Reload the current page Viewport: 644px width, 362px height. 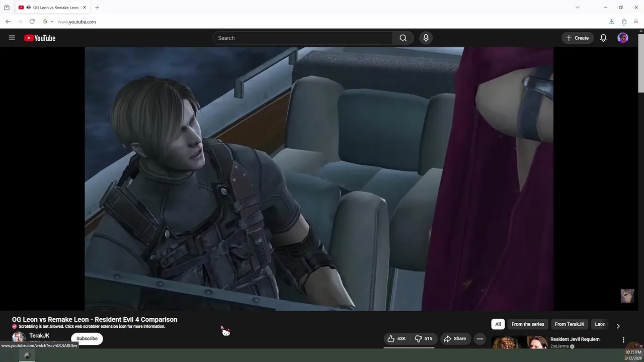[x=32, y=22]
